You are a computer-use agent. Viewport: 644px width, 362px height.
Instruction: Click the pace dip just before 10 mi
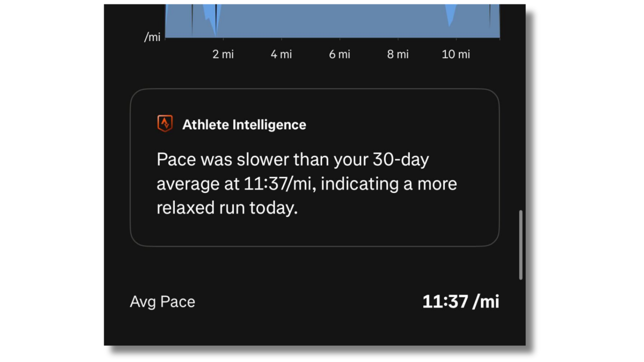[x=450, y=19]
